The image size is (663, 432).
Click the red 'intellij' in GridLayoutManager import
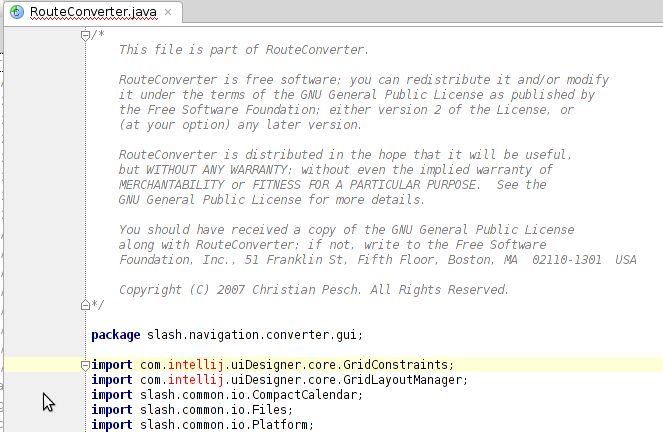coord(196,380)
